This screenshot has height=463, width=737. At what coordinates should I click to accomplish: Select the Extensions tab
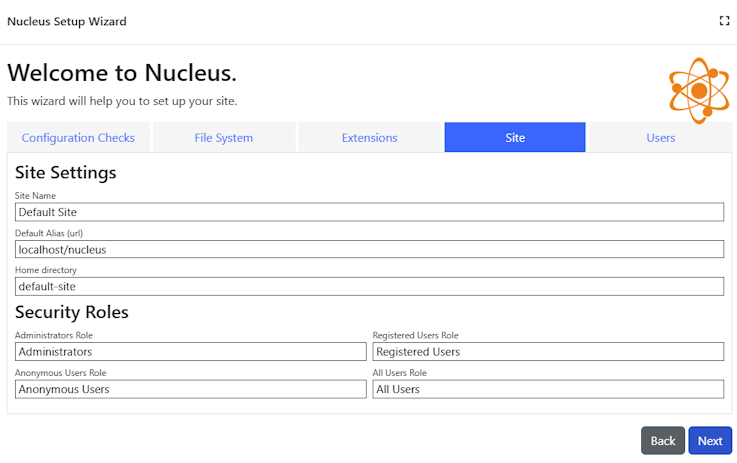pos(369,138)
